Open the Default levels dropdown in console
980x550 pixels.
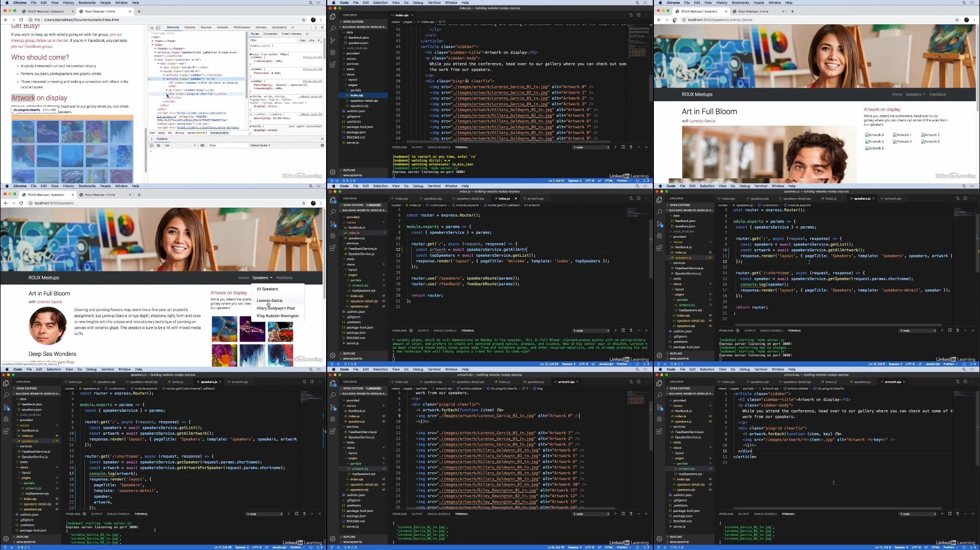point(260,145)
